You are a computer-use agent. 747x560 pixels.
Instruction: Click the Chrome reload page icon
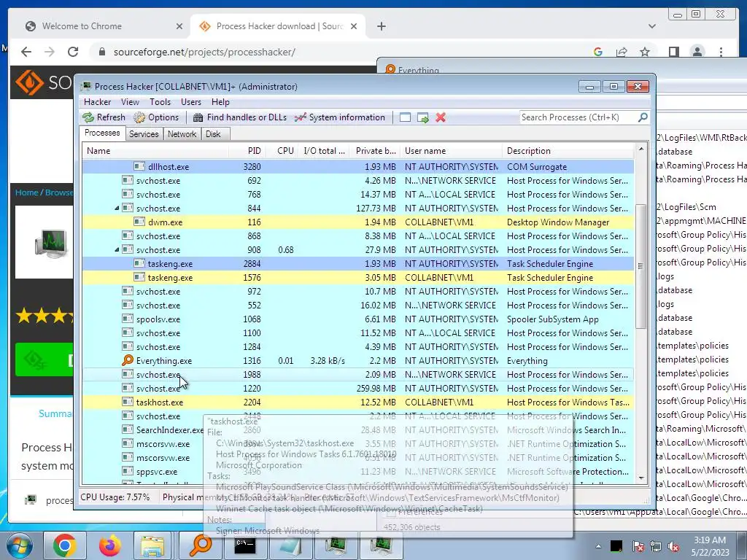pyautogui.click(x=73, y=52)
